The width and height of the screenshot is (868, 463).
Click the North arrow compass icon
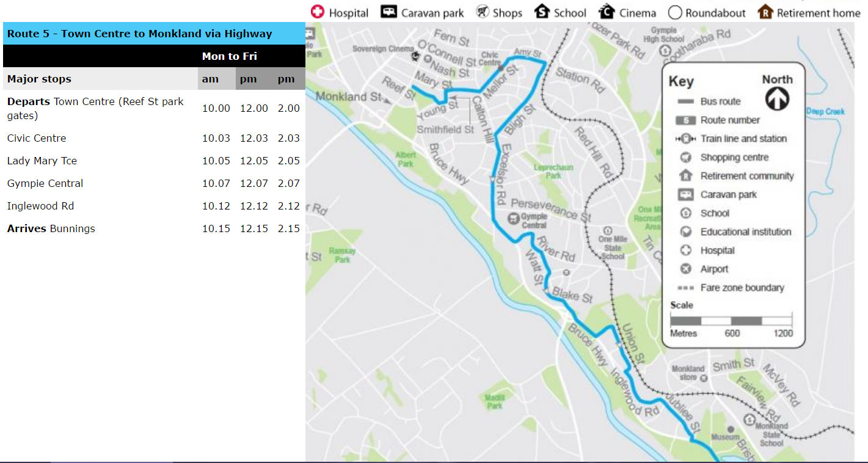[x=777, y=99]
